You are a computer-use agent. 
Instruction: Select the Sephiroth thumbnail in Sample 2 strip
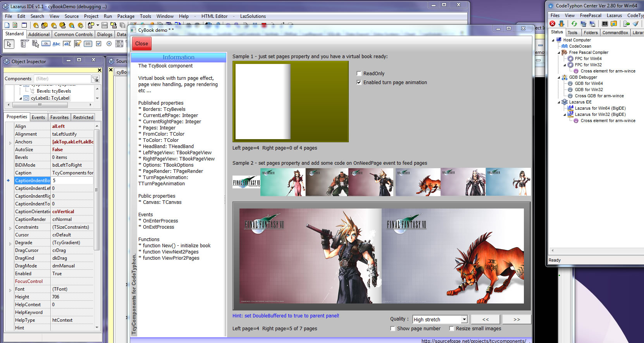[x=463, y=182]
